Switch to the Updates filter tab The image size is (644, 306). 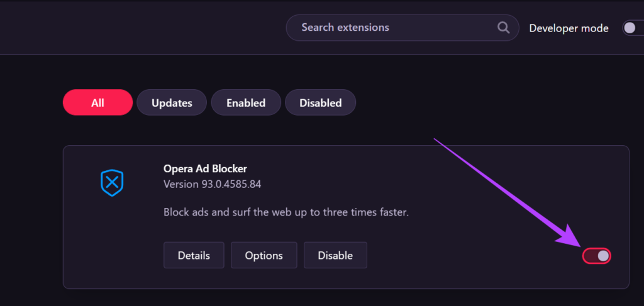[x=172, y=102]
